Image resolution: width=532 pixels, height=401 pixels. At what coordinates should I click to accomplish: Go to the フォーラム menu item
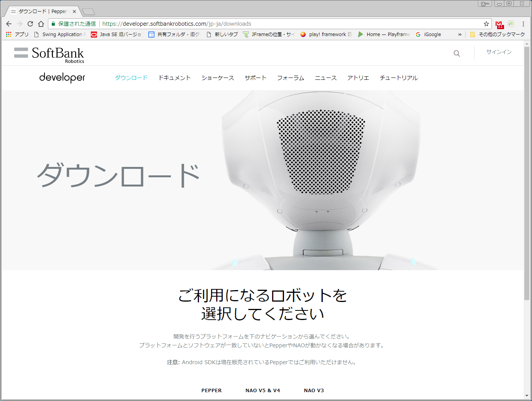coord(291,78)
